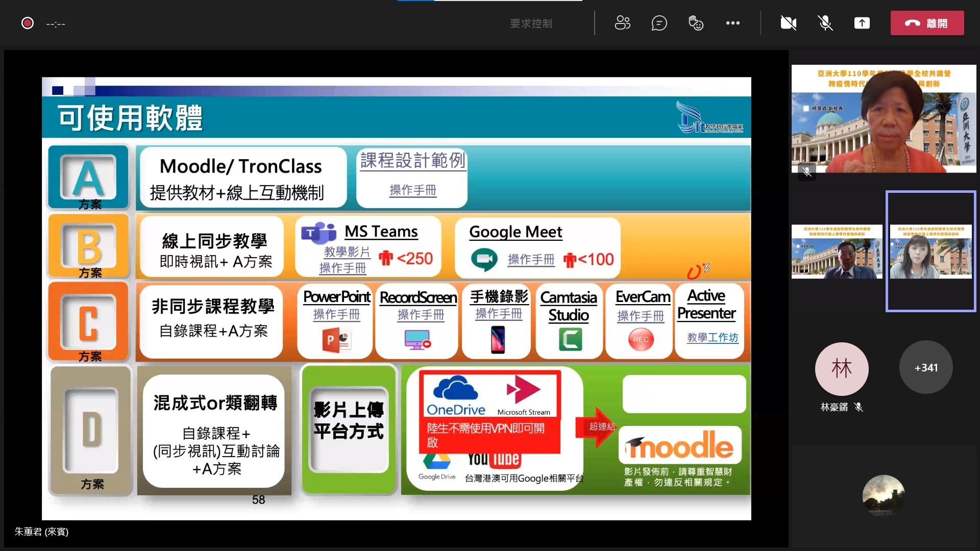Click the Active Presenter 教學工作坊 link

pyautogui.click(x=713, y=337)
